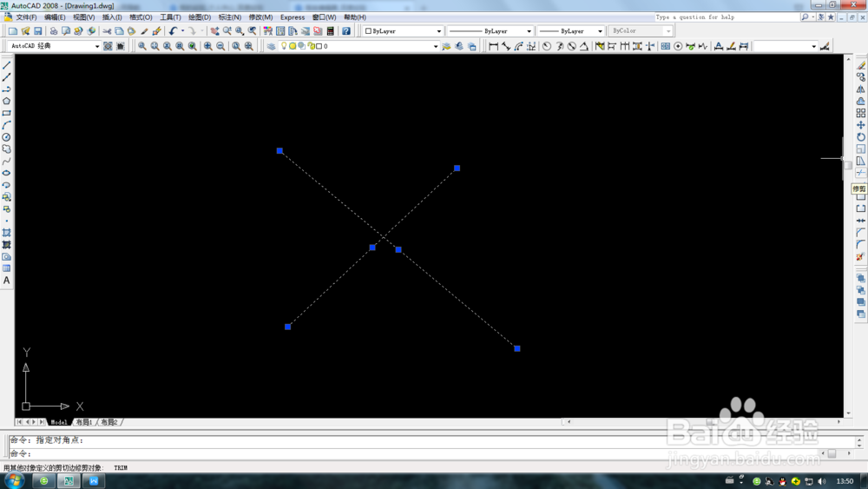Click the Rotate tool
The height and width of the screenshot is (489, 868).
pos(861,136)
